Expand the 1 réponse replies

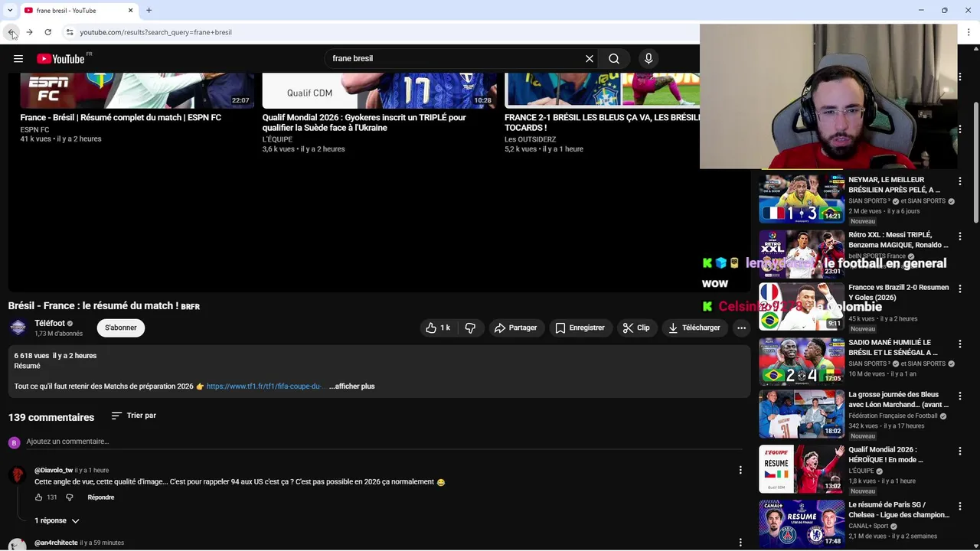pyautogui.click(x=57, y=520)
